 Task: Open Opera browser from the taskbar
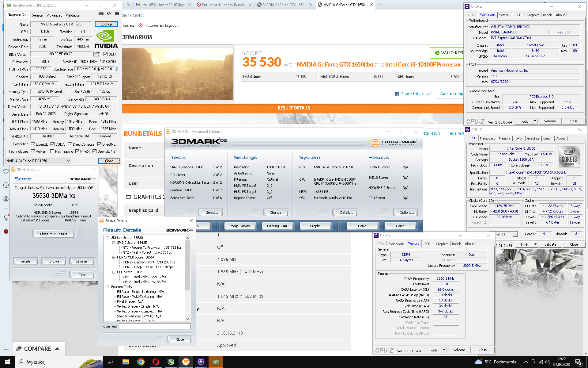156,362
